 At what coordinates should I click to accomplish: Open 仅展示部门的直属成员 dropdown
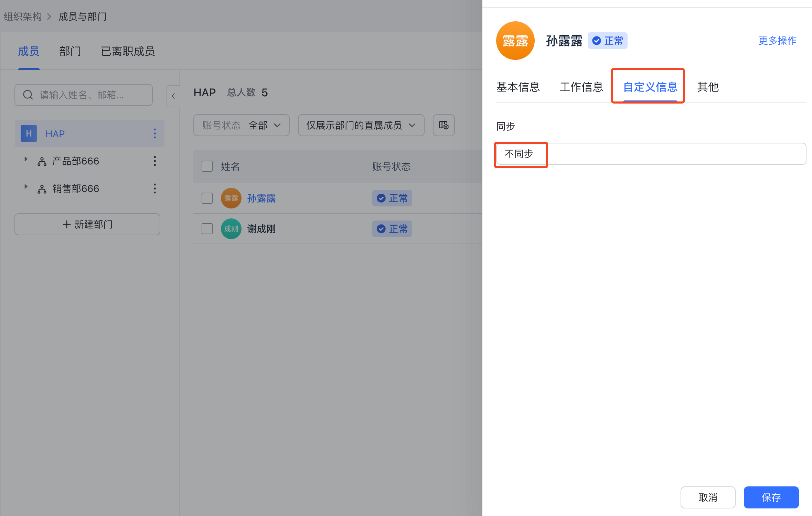click(x=361, y=125)
